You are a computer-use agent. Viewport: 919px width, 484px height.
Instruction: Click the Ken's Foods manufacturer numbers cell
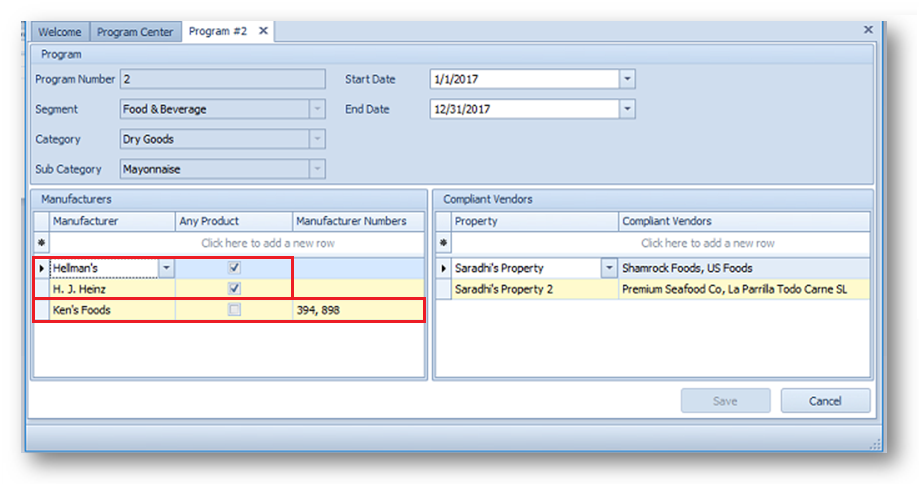pyautogui.click(x=358, y=310)
